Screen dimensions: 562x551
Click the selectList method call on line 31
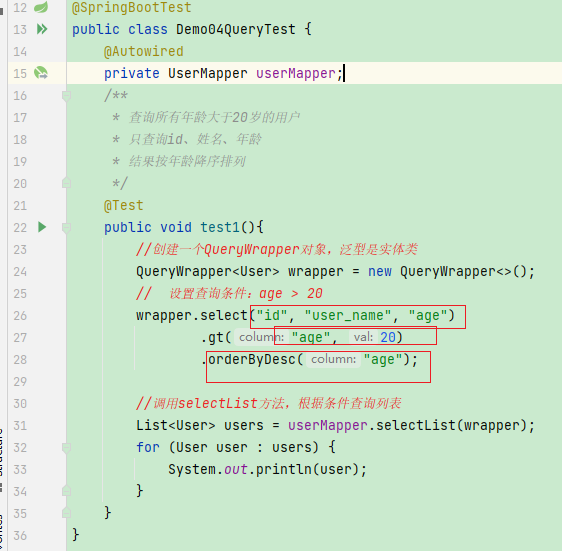415,426
